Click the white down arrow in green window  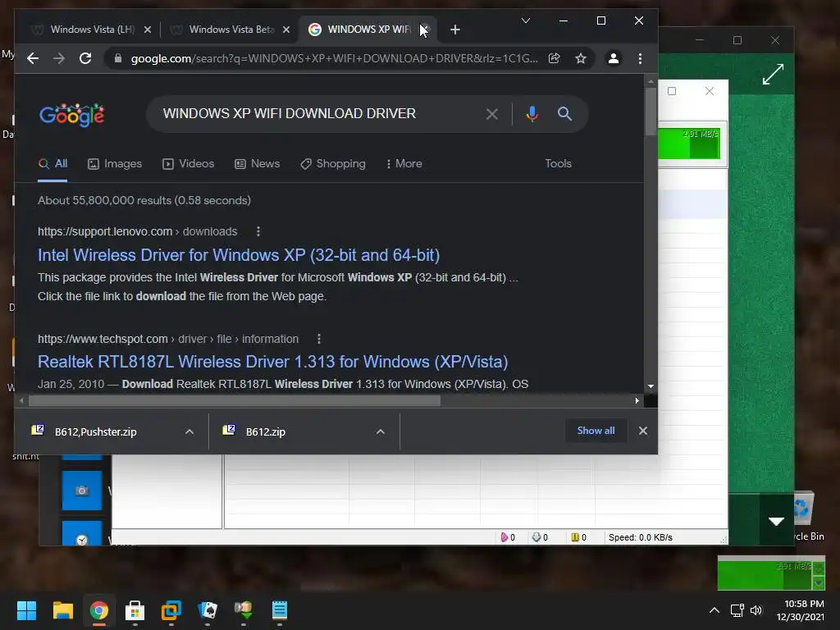776,521
